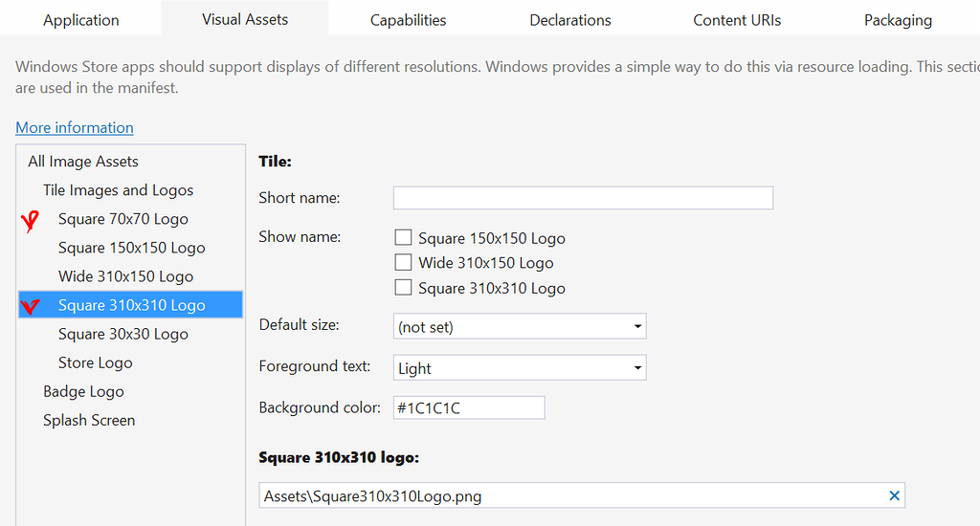Viewport: 980px width, 526px height.
Task: Switch to the Application tab
Action: (81, 19)
